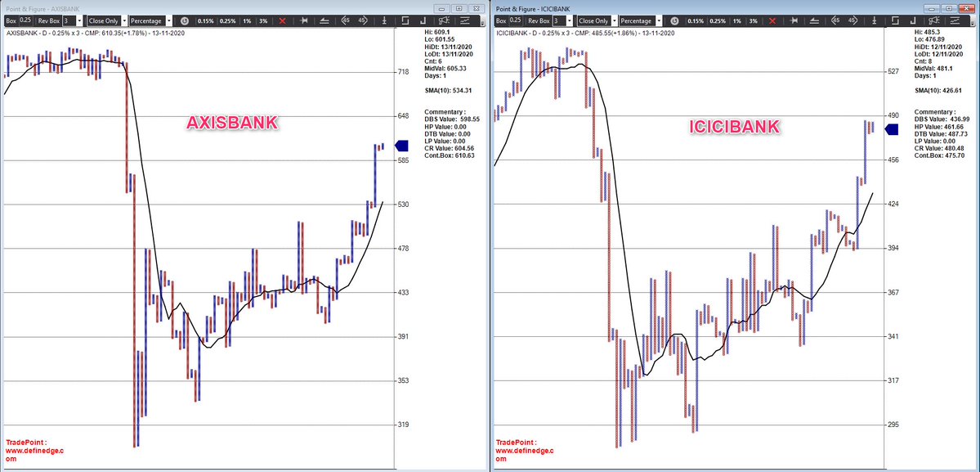Image resolution: width=980 pixels, height=472 pixels.
Task: Click the open-bracket pattern icon in ICICIBANK toolbar
Action: coord(895,20)
